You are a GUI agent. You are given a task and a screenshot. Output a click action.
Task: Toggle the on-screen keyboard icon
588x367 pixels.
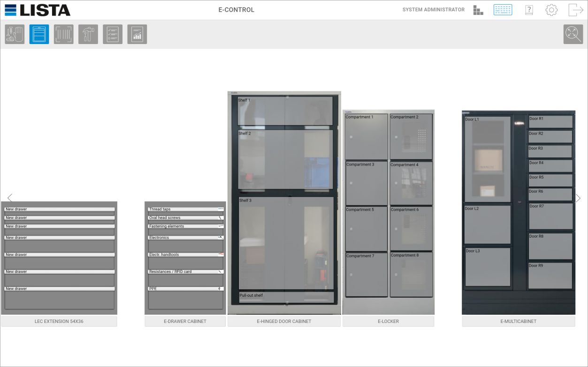tap(503, 10)
